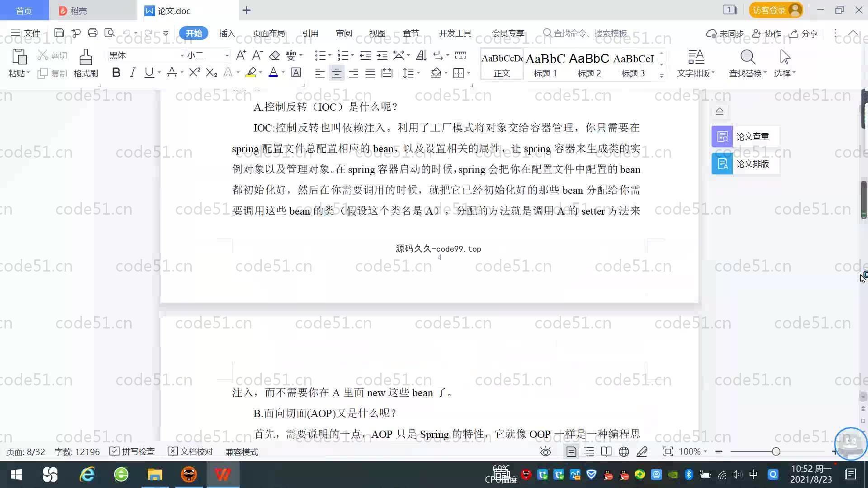This screenshot has height=488, width=868.
Task: Expand the line spacing dropdown
Action: point(418,73)
